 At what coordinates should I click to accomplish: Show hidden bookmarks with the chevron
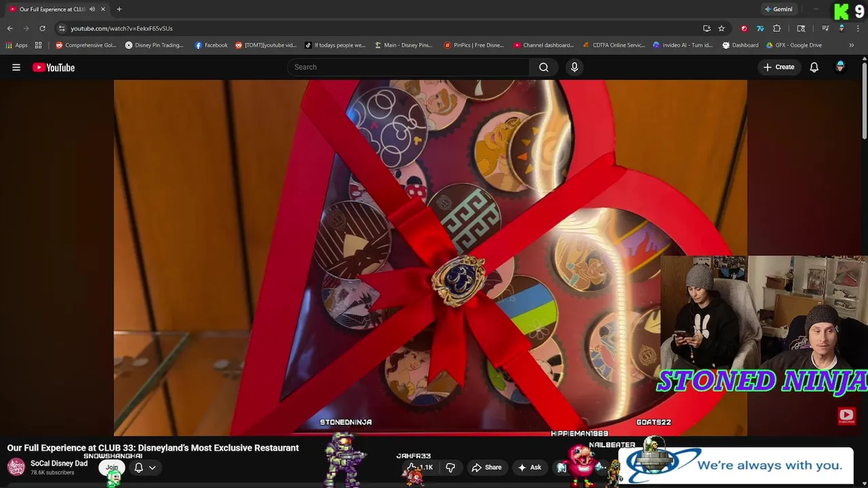(x=852, y=45)
